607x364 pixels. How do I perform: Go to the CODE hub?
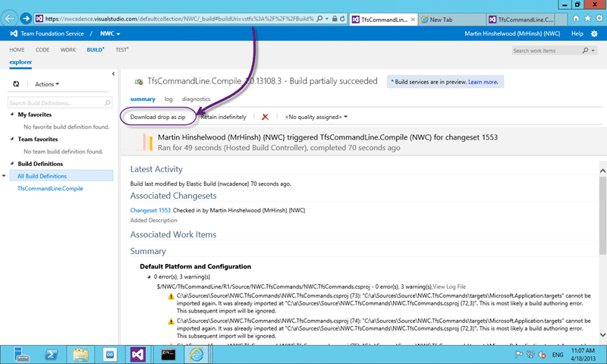pyautogui.click(x=42, y=50)
